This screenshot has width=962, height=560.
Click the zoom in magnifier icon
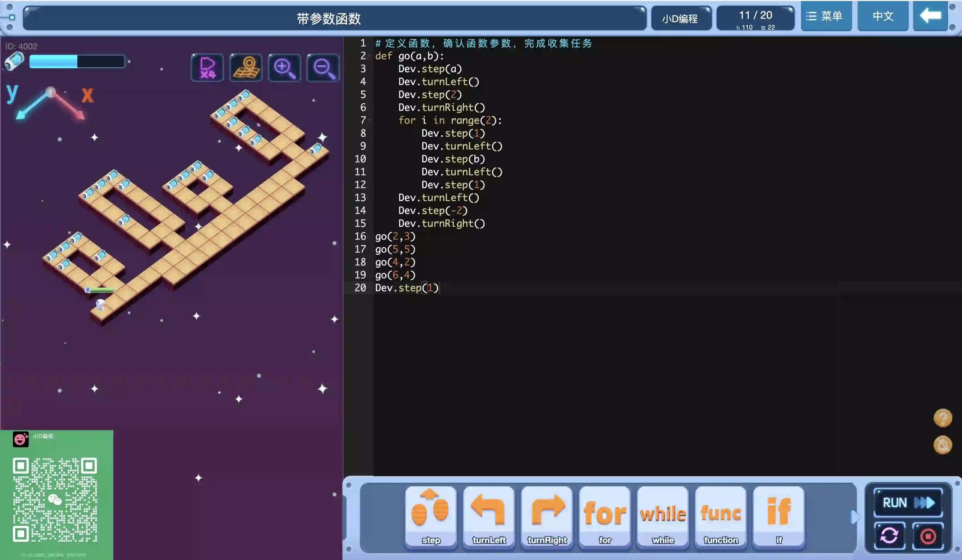coord(285,68)
